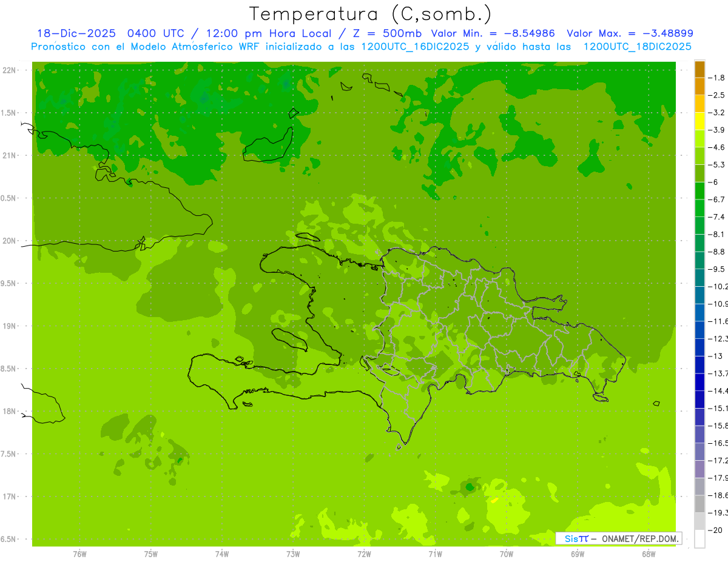Click the valid-until time "1200UTC_18DIC2025"

[x=637, y=47]
